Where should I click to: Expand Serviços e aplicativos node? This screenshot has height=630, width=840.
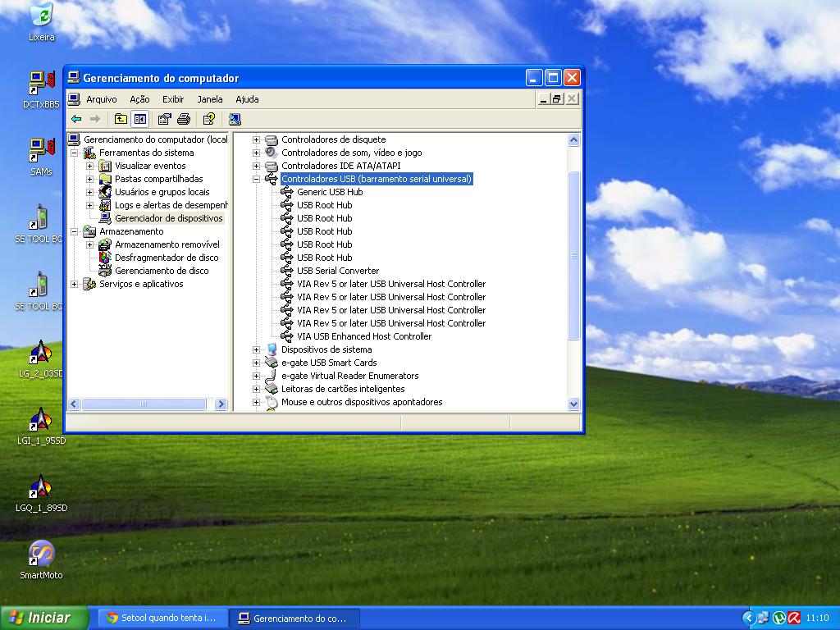74,284
